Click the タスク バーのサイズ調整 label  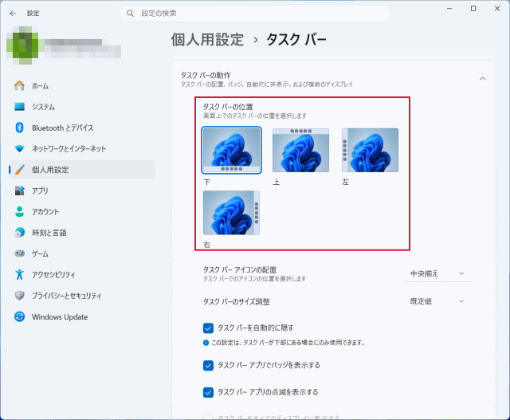coord(237,301)
